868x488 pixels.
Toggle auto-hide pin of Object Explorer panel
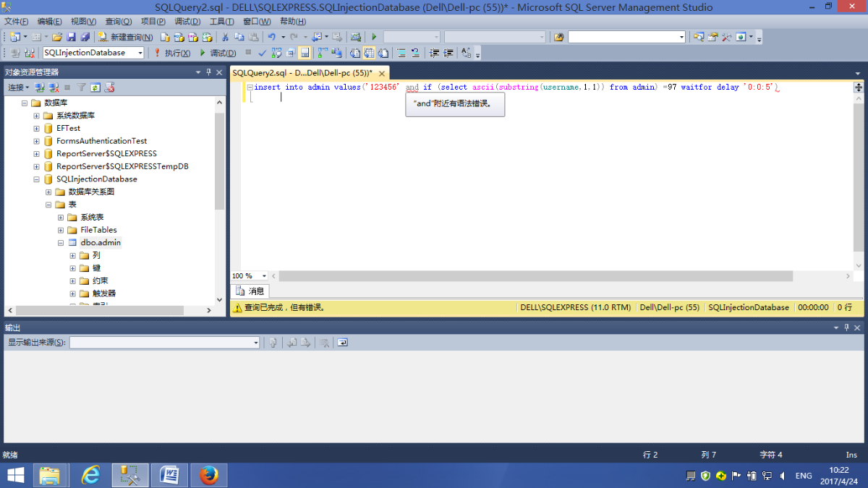208,72
